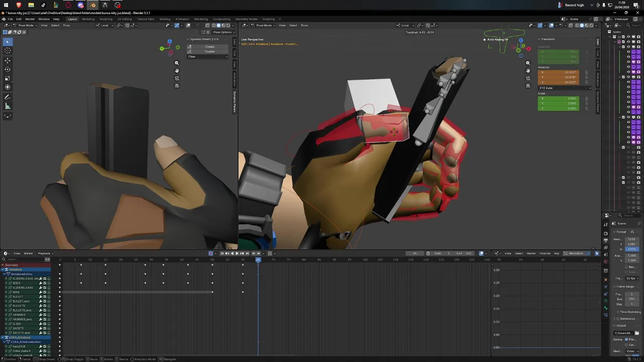Open Local orientation dropdown in left viewport
The height and width of the screenshot is (362, 644).
click(x=105, y=25)
